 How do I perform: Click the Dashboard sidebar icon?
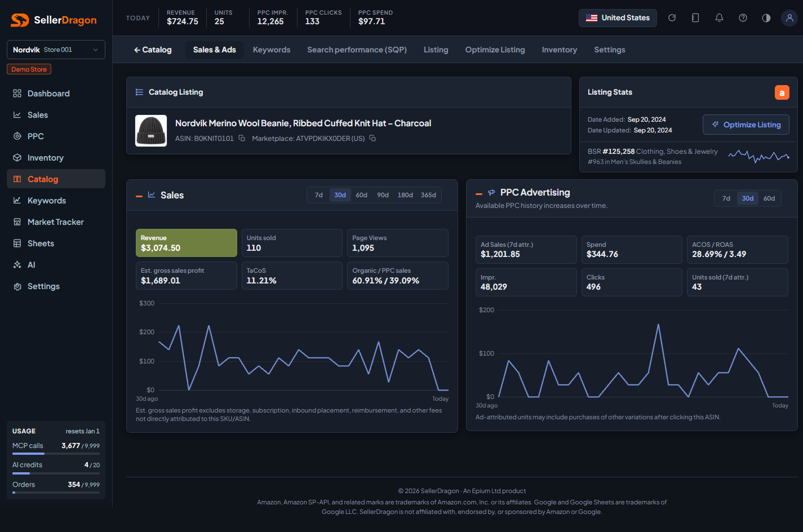click(x=17, y=94)
